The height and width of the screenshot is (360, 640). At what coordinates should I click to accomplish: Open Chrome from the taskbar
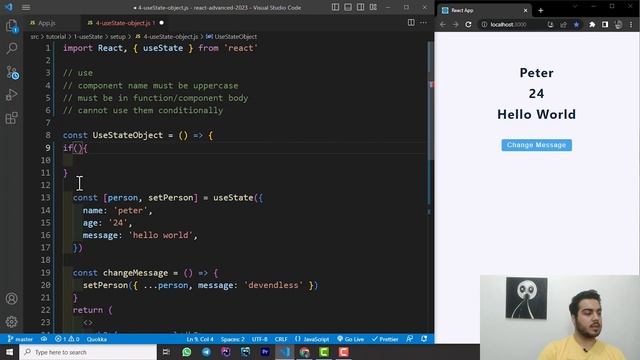click(304, 352)
